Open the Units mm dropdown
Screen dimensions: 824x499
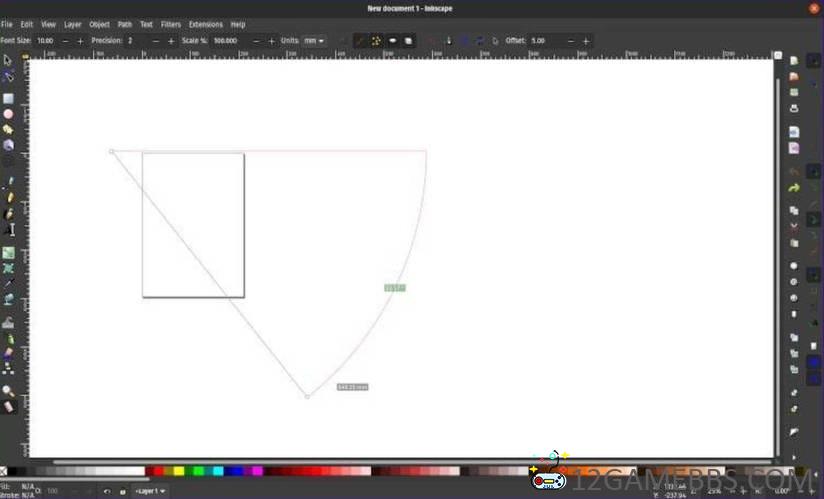314,41
